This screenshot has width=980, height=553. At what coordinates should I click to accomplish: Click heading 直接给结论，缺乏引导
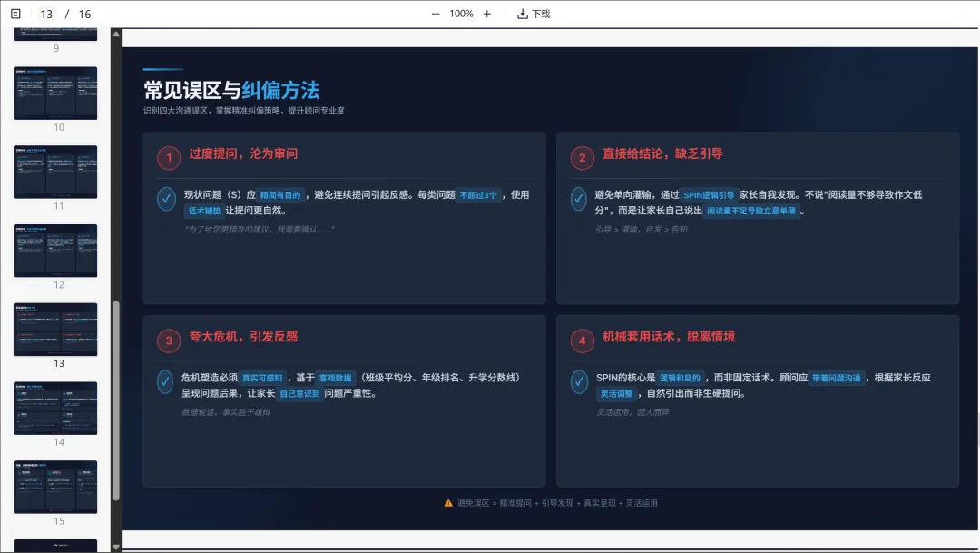pos(662,153)
